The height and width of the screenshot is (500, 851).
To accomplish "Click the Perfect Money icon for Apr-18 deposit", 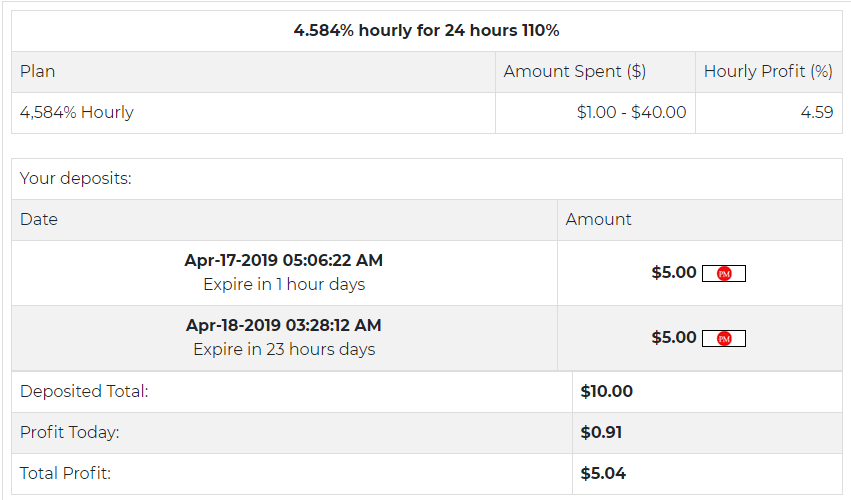I will click(x=724, y=339).
